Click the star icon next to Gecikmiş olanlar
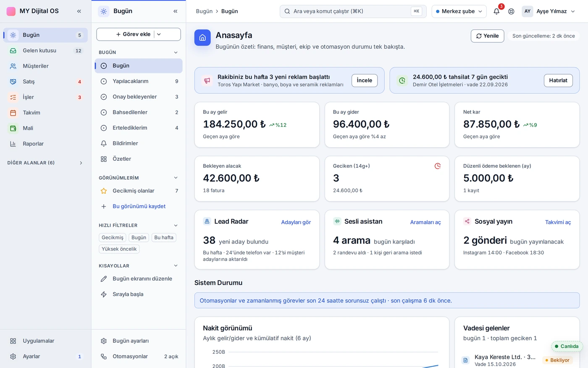This screenshot has width=588, height=368. pyautogui.click(x=104, y=191)
